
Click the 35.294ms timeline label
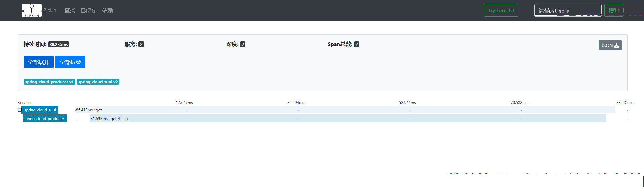296,103
